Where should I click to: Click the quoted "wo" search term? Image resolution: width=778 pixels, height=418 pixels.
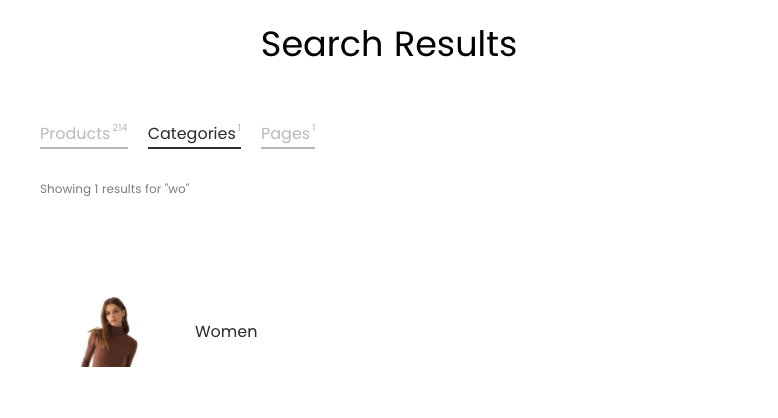(177, 189)
